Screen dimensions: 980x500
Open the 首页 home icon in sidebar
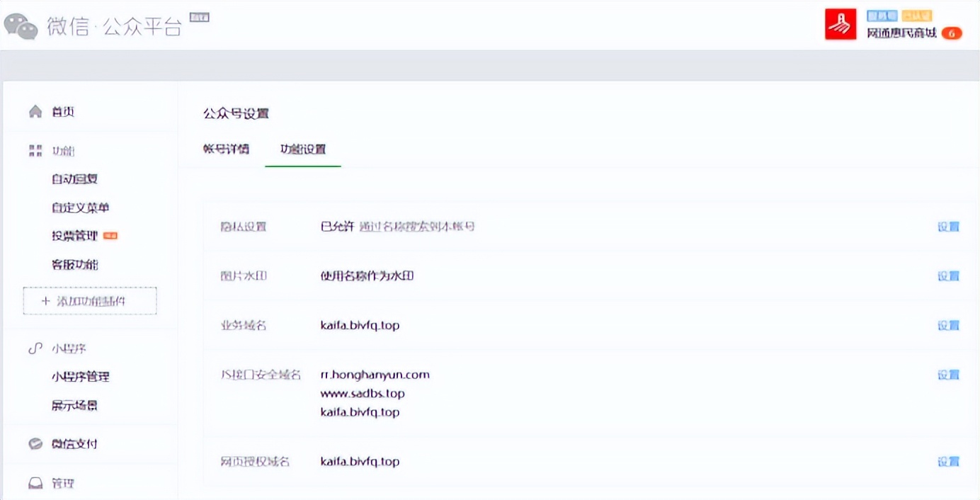[x=33, y=111]
